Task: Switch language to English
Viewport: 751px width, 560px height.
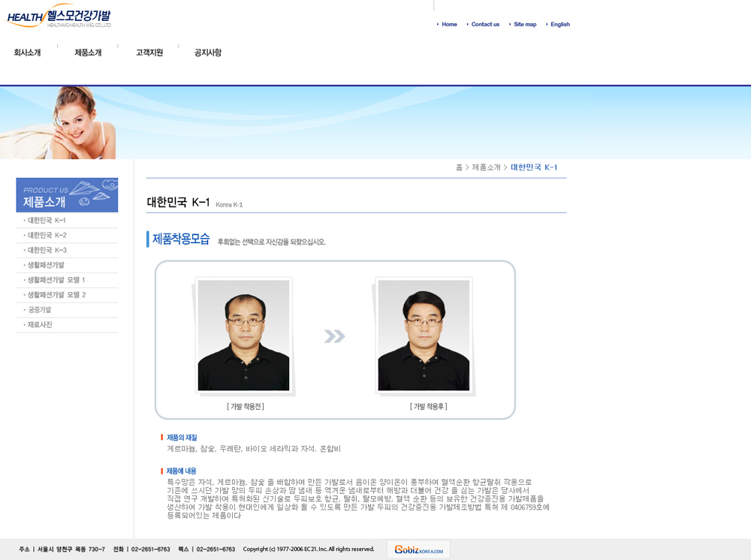Action: click(559, 25)
